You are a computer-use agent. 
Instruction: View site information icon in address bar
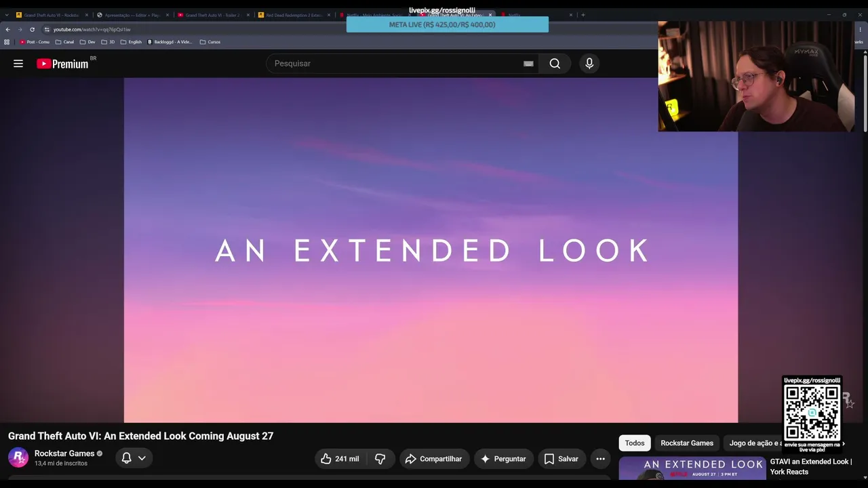point(47,29)
